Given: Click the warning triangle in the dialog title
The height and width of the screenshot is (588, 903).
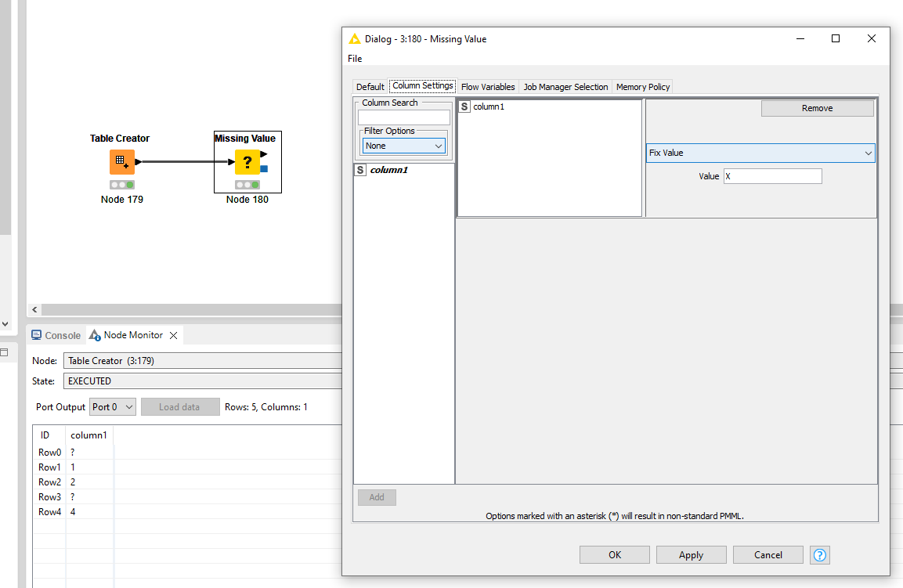Looking at the screenshot, I should [x=355, y=38].
